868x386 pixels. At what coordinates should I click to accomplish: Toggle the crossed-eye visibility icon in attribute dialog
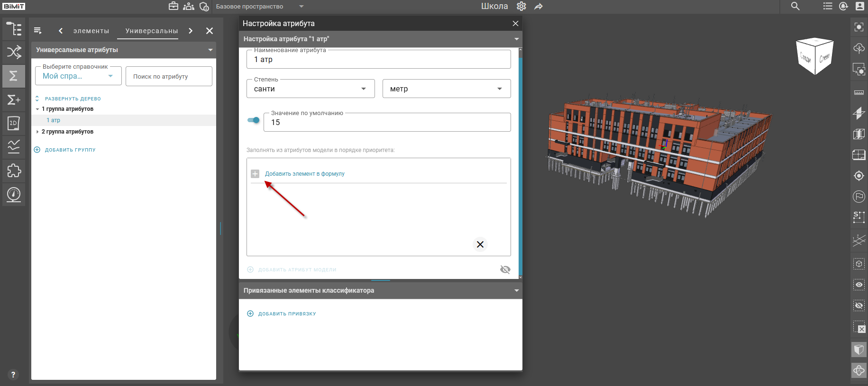[x=505, y=269]
